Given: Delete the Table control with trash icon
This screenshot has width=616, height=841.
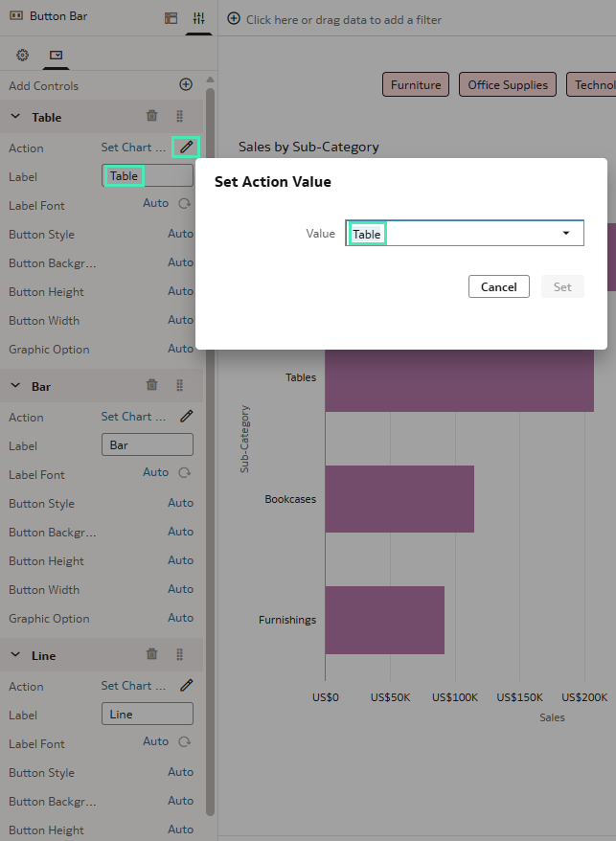Looking at the screenshot, I should pyautogui.click(x=151, y=117).
